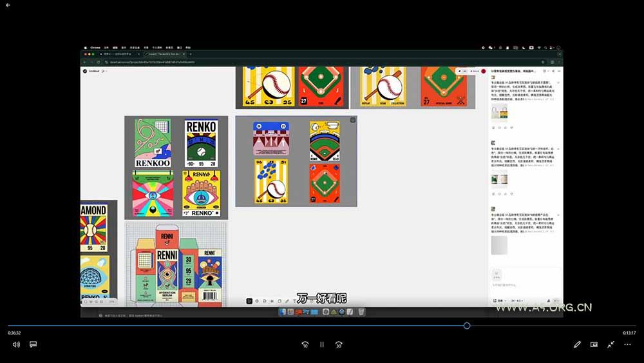This screenshot has height=363, width=644.
Task: Open the last menu bar item 帮助
Action: [x=187, y=48]
